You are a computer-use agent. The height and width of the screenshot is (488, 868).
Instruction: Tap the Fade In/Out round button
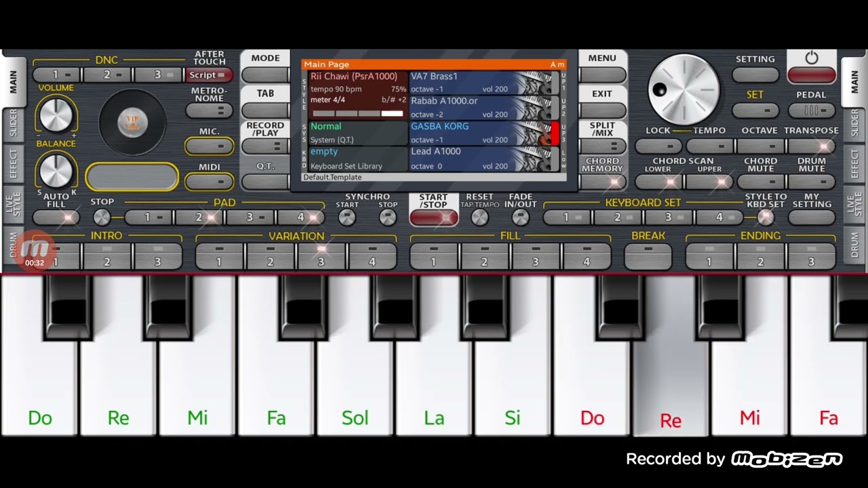click(x=520, y=217)
